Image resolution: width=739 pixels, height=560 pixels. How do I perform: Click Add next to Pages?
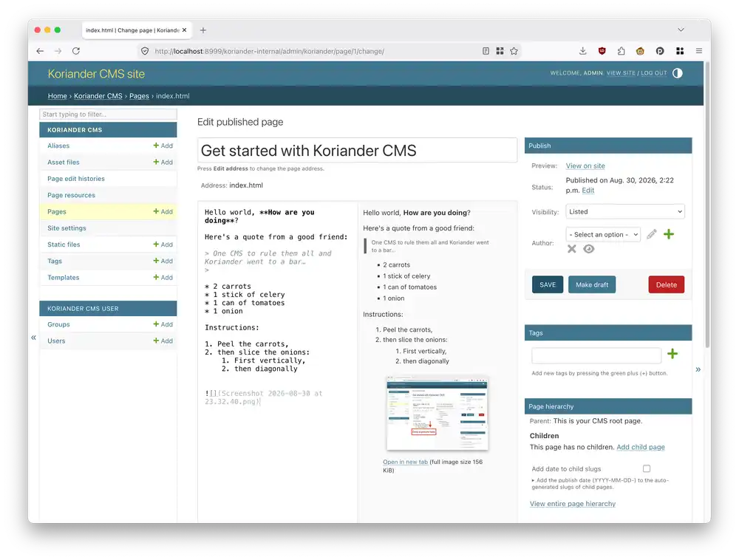pos(163,211)
